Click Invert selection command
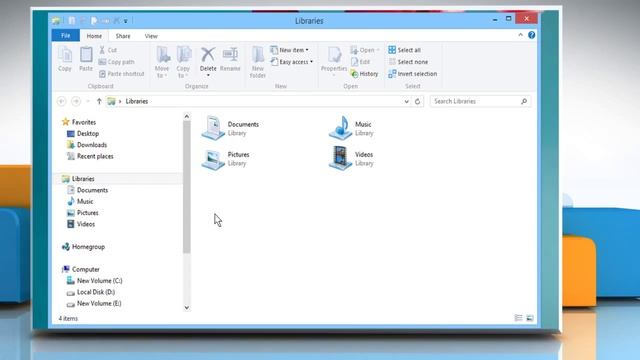This screenshot has width=640, height=360. coord(413,73)
